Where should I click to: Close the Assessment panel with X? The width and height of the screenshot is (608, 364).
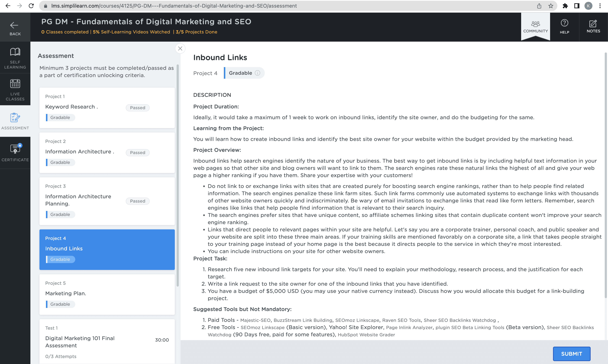click(180, 48)
